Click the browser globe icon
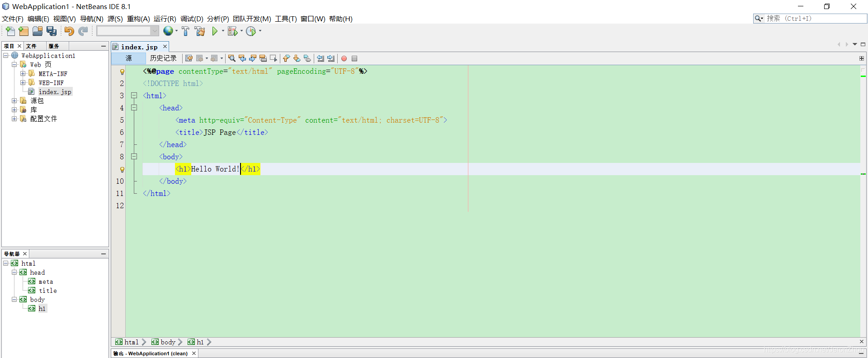868x358 pixels. click(168, 31)
